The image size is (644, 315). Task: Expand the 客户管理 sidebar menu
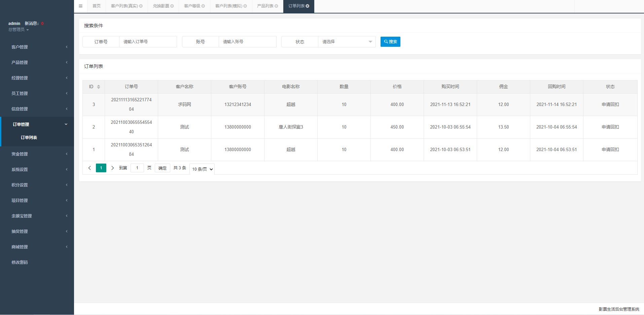(x=37, y=47)
